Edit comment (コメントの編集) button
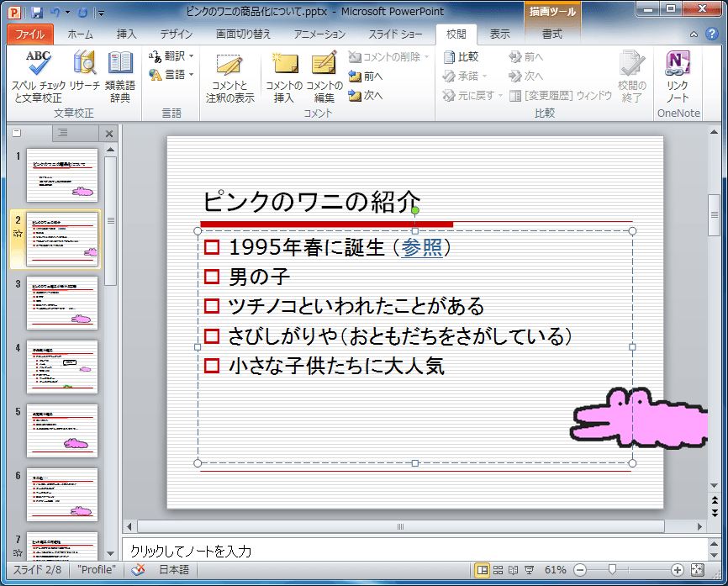728x586 pixels. 324,77
